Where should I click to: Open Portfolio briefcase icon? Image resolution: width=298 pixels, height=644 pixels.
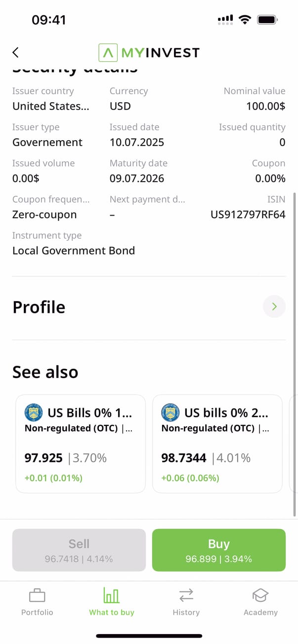37,596
